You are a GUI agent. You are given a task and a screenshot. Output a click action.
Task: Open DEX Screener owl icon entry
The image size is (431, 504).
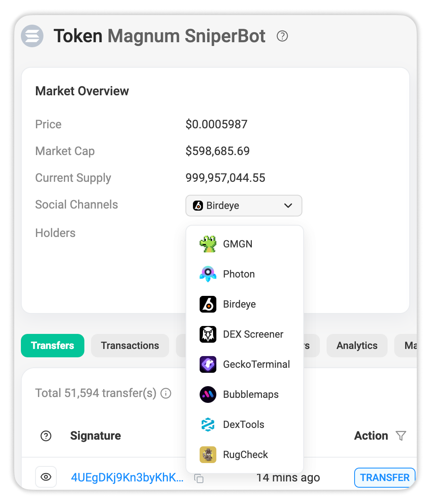pos(208,334)
